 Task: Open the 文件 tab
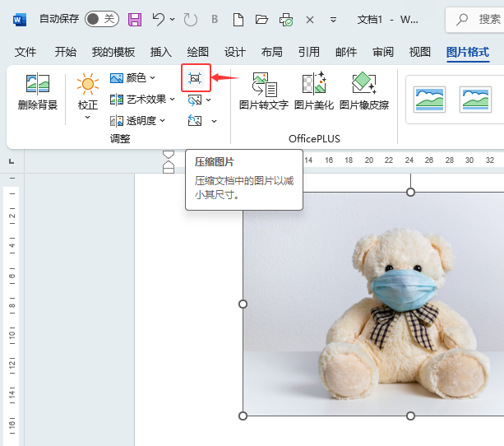25,52
